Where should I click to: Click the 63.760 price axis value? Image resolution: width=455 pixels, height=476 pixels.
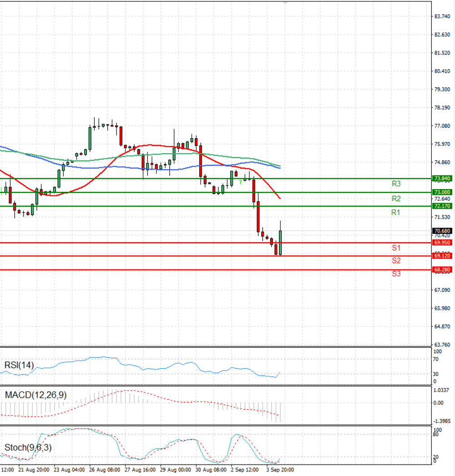click(x=442, y=345)
